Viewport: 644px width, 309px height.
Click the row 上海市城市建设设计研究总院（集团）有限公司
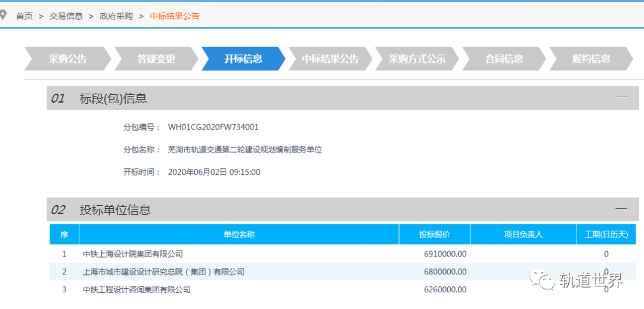(342, 271)
